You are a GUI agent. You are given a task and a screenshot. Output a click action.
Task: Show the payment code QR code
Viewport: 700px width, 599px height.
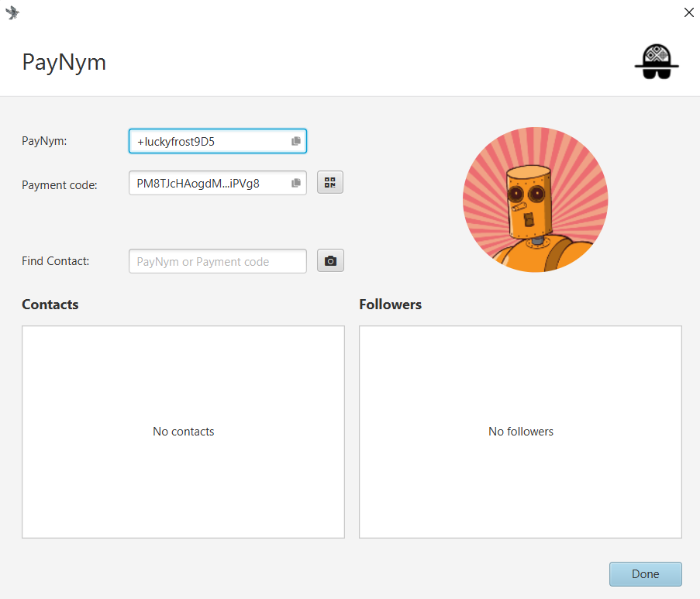tap(330, 183)
